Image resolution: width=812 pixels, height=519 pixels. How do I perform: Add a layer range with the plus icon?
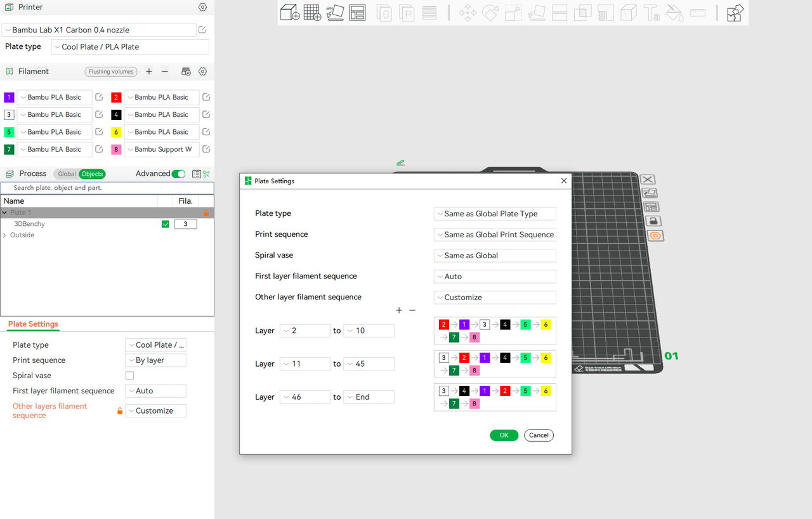399,310
